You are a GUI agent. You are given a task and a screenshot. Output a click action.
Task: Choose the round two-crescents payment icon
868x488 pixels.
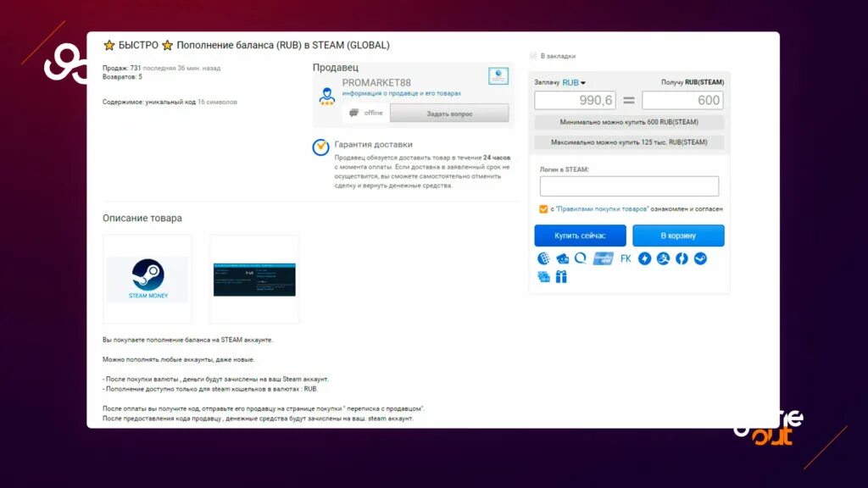pyautogui.click(x=682, y=258)
